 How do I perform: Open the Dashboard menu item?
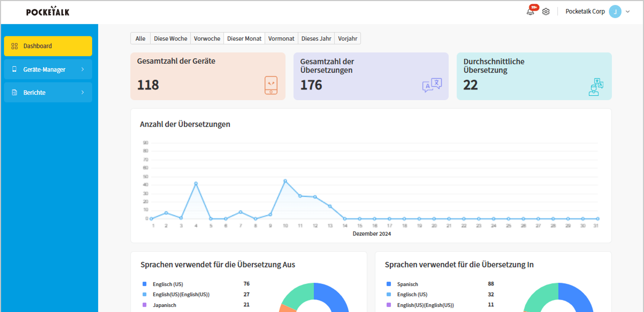coord(48,46)
